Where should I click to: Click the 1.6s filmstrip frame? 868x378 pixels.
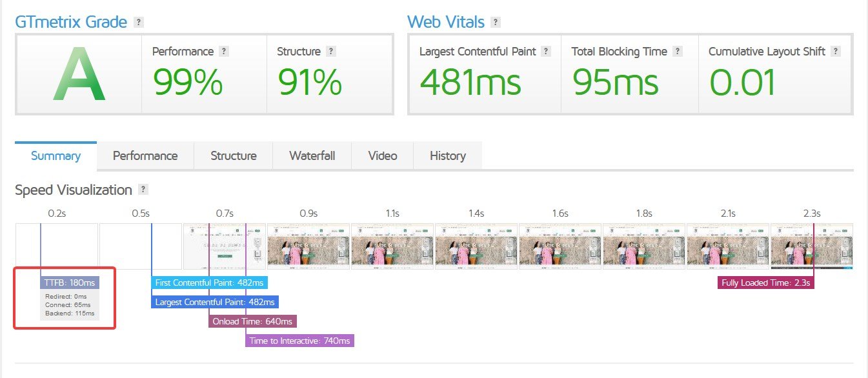click(x=560, y=246)
